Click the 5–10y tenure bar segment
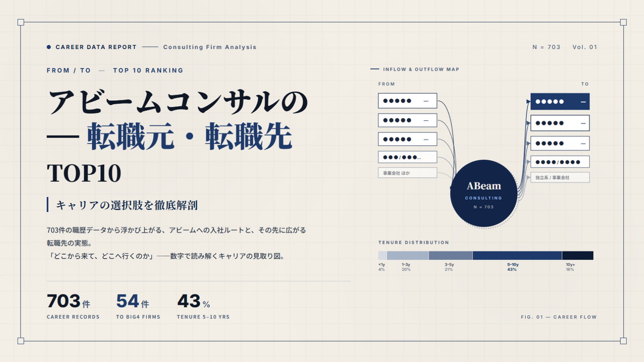644x362 pixels. (x=517, y=255)
